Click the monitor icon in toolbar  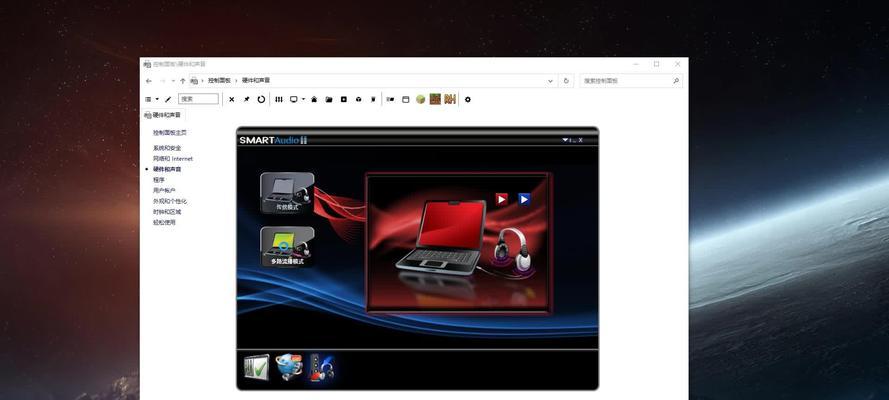[294, 99]
